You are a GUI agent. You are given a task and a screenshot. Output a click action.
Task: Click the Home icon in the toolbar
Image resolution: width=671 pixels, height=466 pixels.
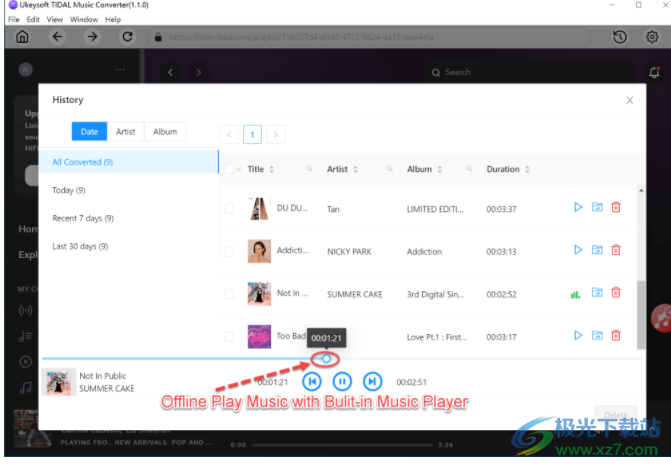(22, 37)
